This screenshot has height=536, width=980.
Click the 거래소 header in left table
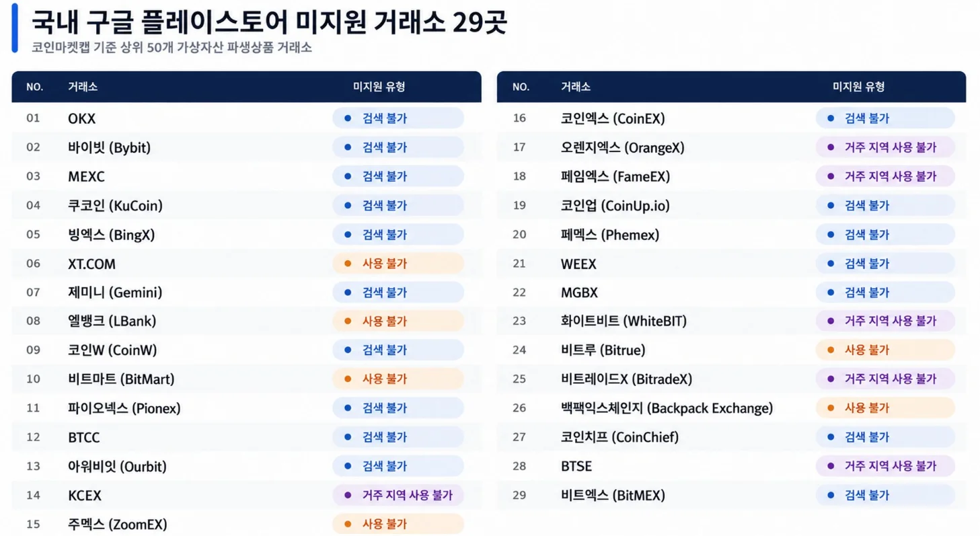pyautogui.click(x=83, y=87)
